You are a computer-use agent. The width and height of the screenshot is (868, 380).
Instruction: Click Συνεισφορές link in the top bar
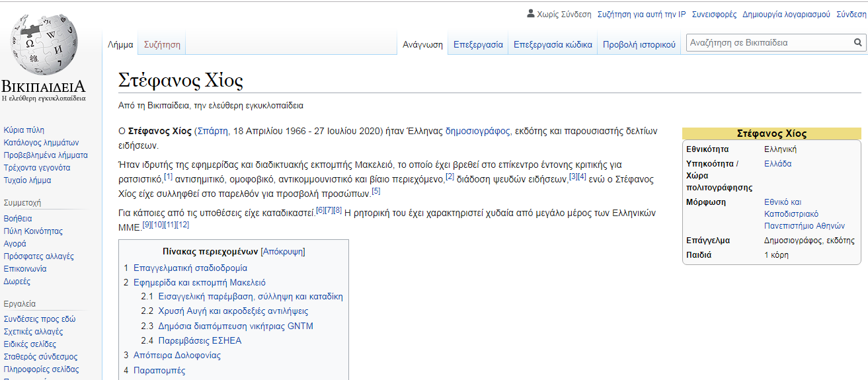(x=714, y=14)
